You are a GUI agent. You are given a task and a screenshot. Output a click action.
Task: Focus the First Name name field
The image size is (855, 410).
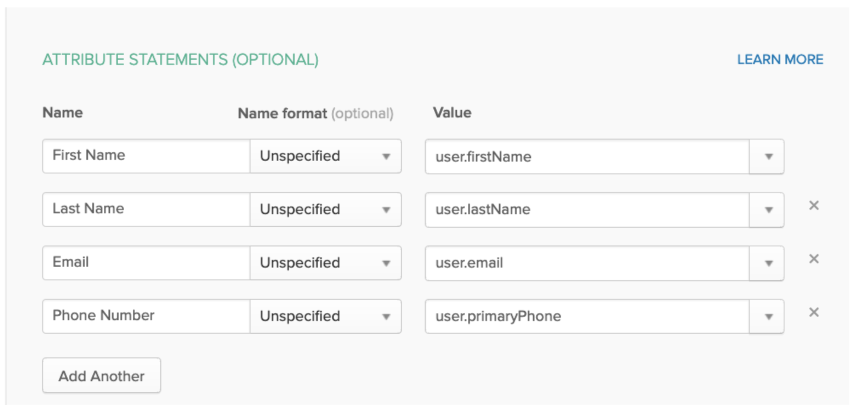146,156
